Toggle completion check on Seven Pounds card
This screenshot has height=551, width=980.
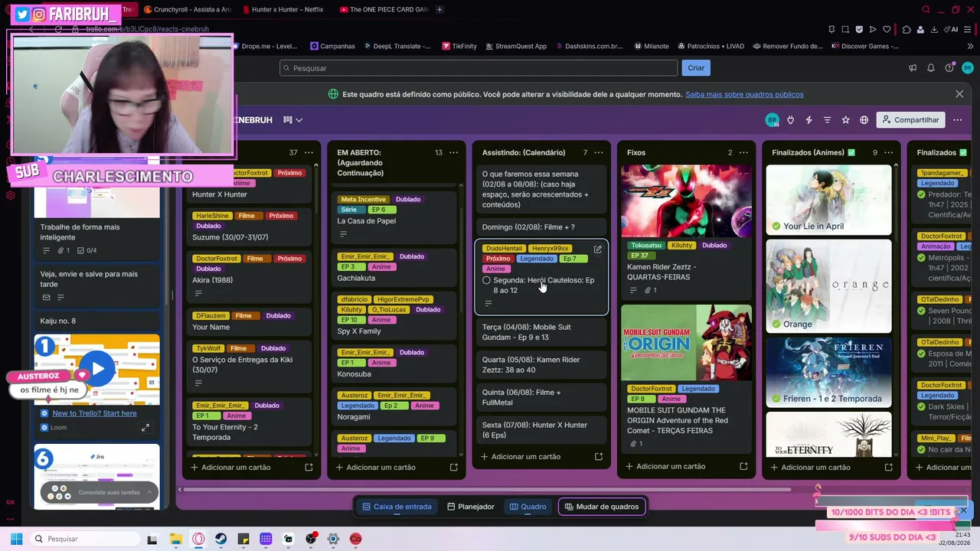922,311
